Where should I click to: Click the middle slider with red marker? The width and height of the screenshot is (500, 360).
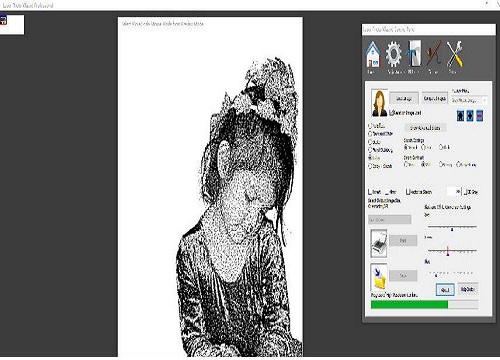pyautogui.click(x=452, y=250)
